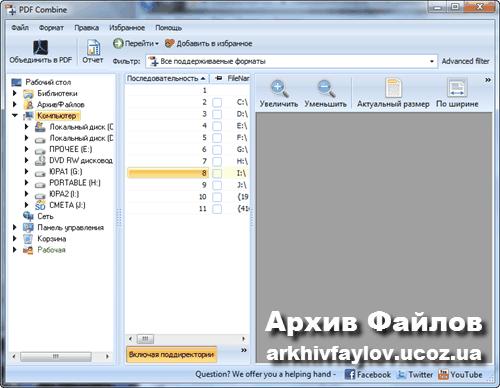The height and width of the screenshot is (388, 500).
Task: Tick the checkbox next to E:\
Action: pos(217,126)
